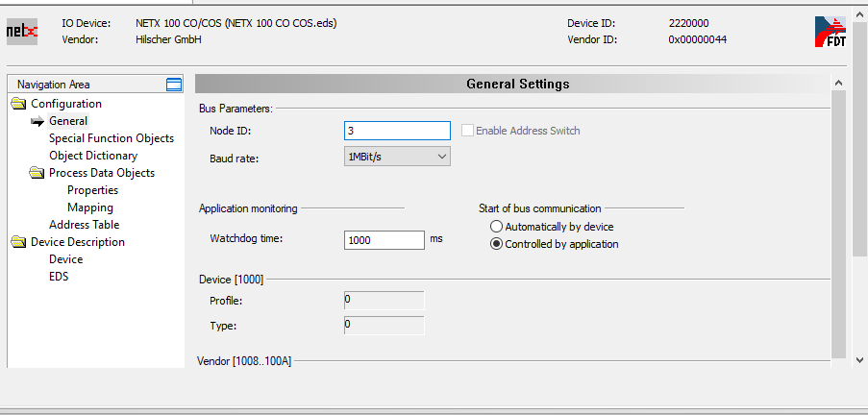The image size is (868, 415).
Task: Select Configuration in navigation tree
Action: tap(66, 104)
